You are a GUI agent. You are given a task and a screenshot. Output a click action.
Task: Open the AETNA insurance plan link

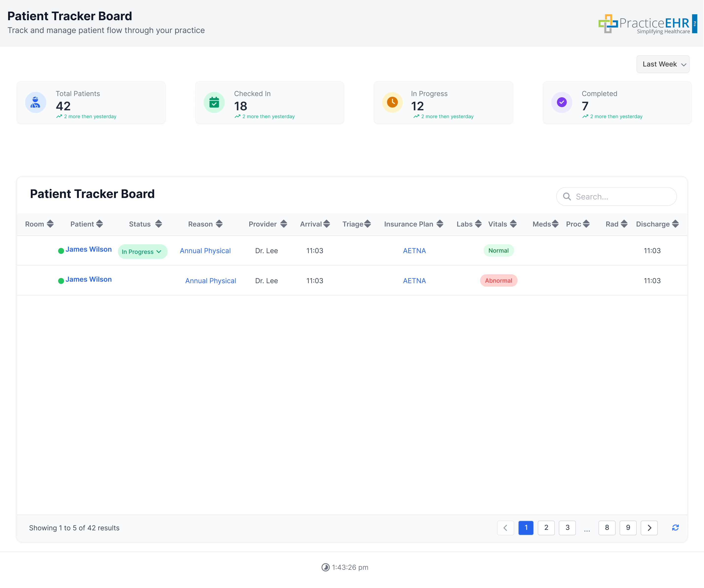click(414, 251)
